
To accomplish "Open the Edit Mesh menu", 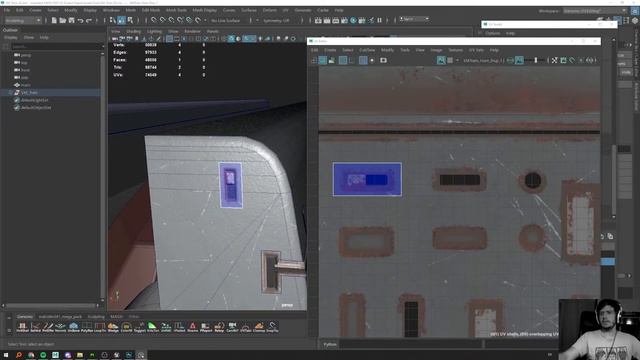I will [x=151, y=10].
